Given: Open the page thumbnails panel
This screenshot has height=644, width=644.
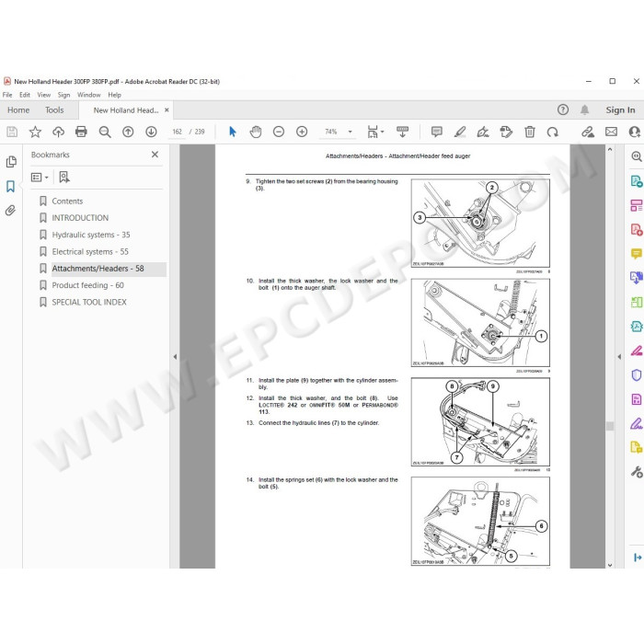Looking at the screenshot, I should point(11,162).
